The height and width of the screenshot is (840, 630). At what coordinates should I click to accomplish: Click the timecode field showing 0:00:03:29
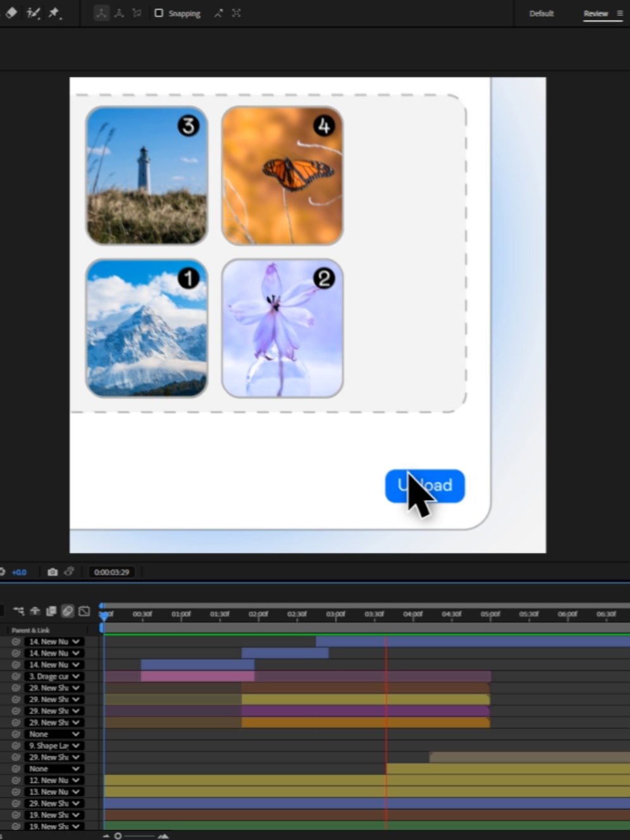click(112, 572)
